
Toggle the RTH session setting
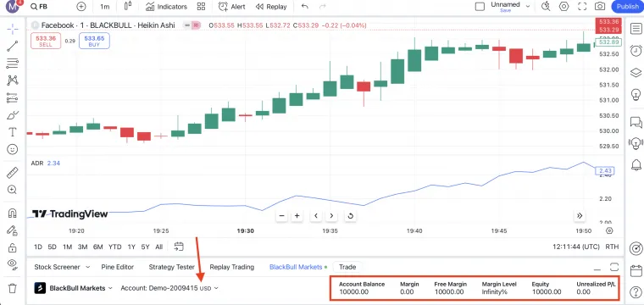coord(612,247)
